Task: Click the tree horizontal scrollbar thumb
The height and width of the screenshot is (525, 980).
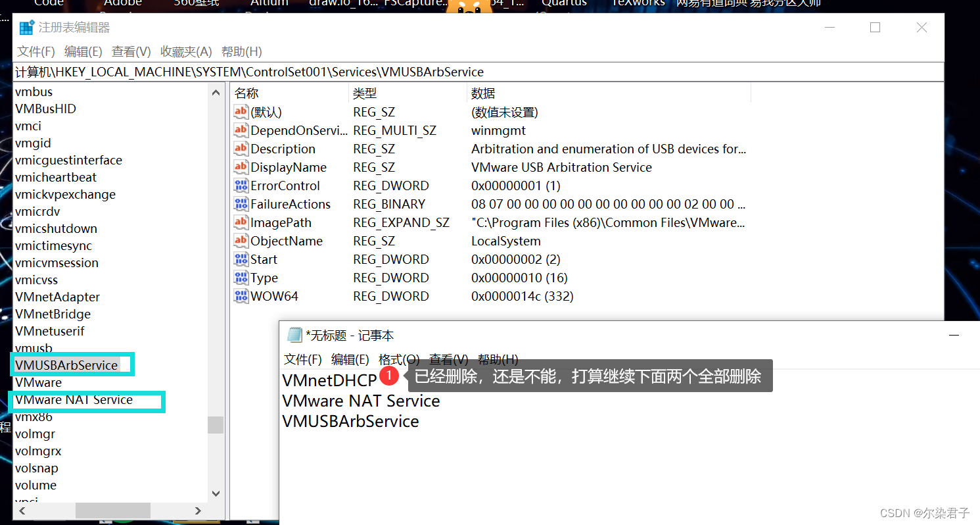Action: (113, 511)
